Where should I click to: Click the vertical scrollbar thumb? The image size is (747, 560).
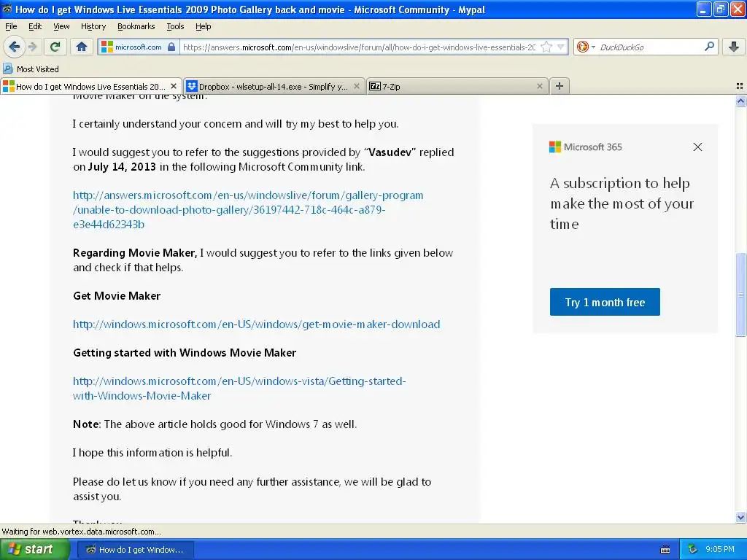tap(740, 295)
